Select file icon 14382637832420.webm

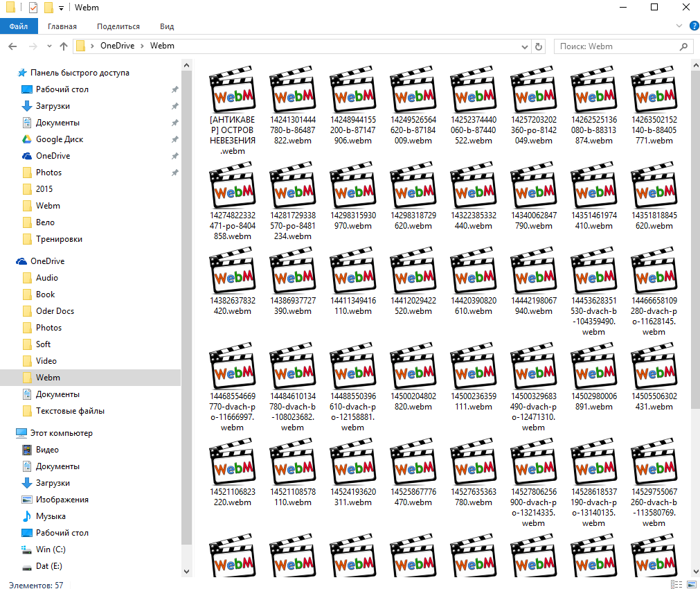(x=233, y=270)
